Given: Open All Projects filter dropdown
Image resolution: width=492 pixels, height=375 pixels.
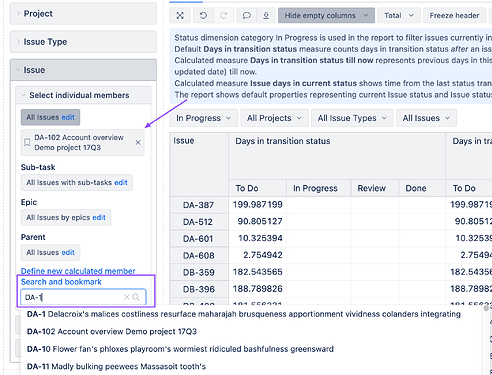Looking at the screenshot, I should point(274,118).
